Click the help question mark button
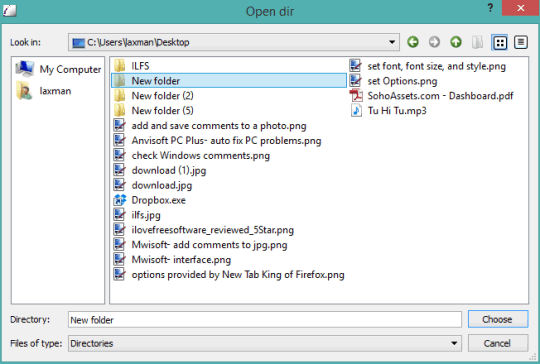Image resolution: width=540 pixels, height=364 pixels. pos(490,8)
